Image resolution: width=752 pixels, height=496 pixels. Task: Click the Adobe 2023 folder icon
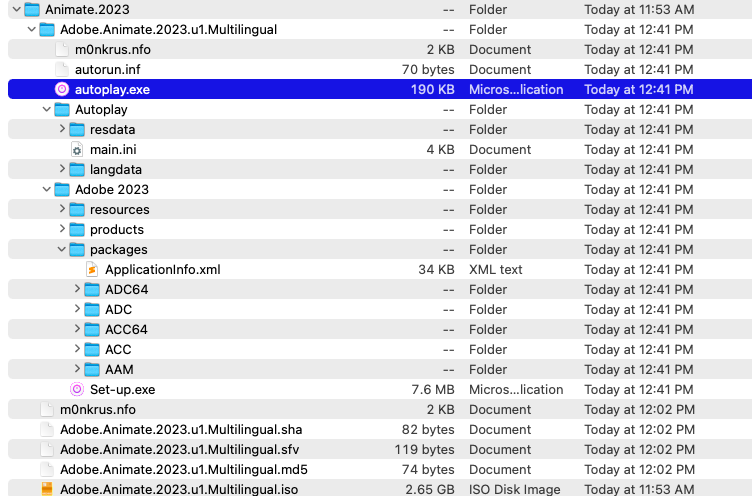click(62, 189)
